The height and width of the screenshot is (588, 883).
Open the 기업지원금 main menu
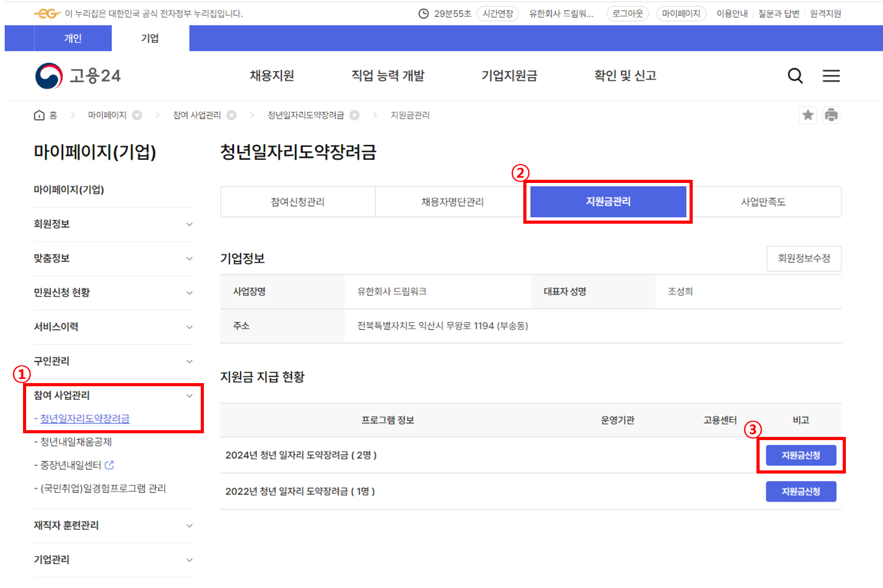pos(509,76)
